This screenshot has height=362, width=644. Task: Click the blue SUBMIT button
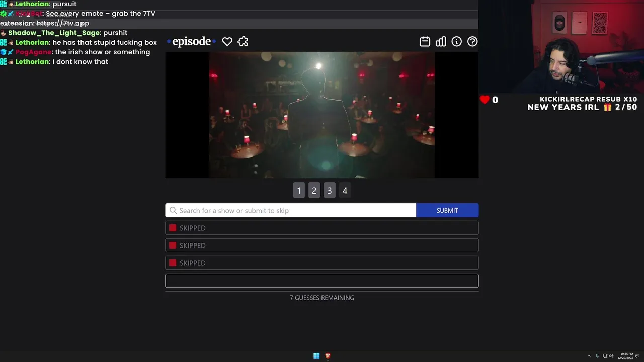pos(447,210)
